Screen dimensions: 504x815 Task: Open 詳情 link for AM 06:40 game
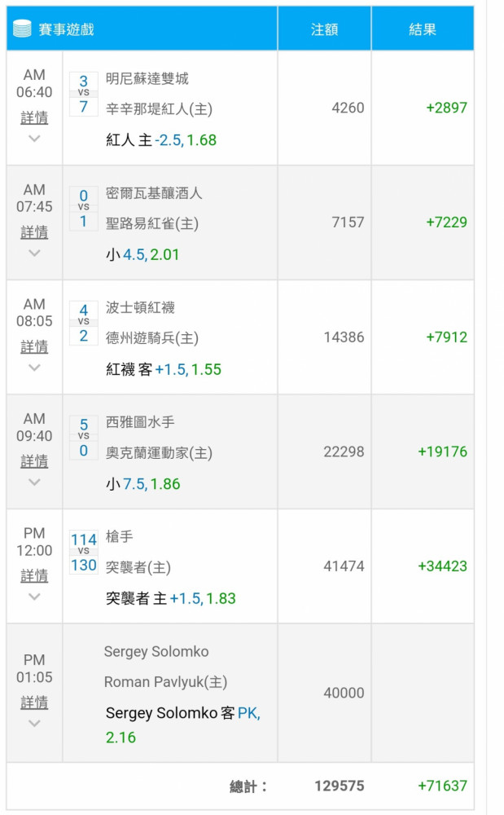(x=34, y=117)
